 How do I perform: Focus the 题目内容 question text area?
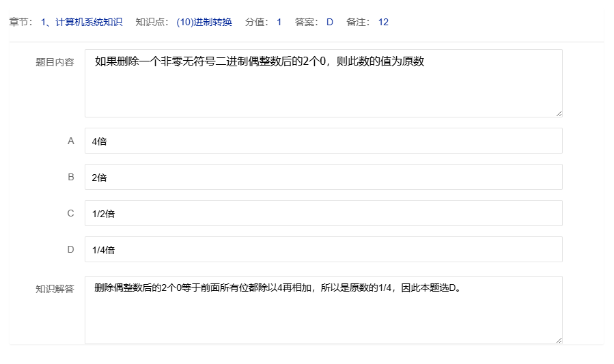click(323, 89)
